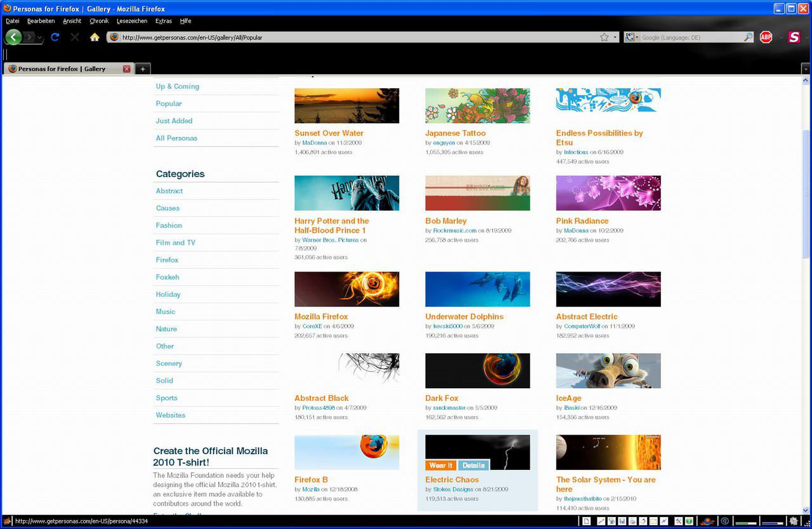812x529 pixels.
Task: Click the Sunset Over Water title link
Action: (x=329, y=133)
